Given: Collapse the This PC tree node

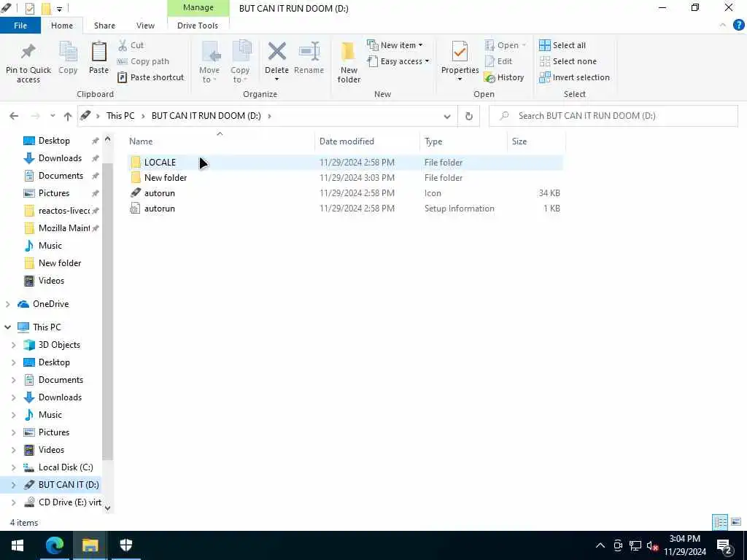Looking at the screenshot, I should pyautogui.click(x=7, y=327).
